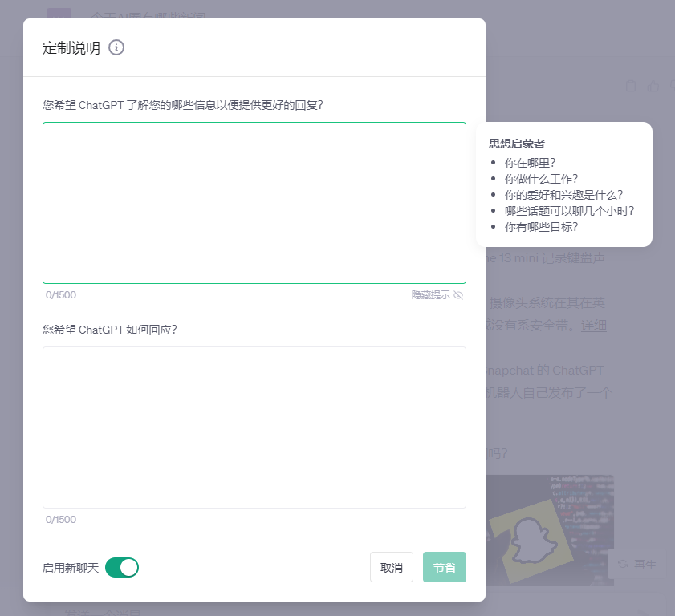Click the 定制说明 dialog title

[71, 48]
